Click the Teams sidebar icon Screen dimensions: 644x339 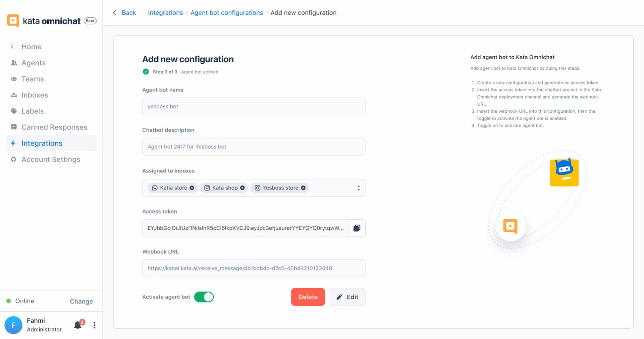[14, 79]
